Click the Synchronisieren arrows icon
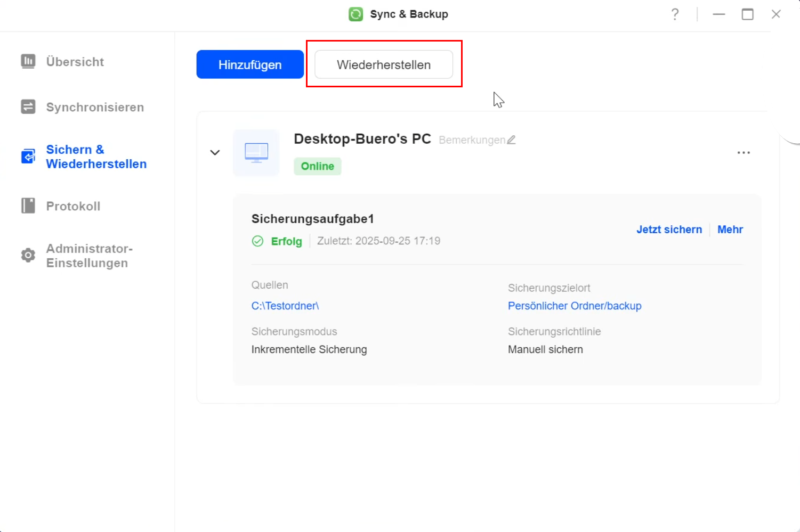 [x=28, y=107]
